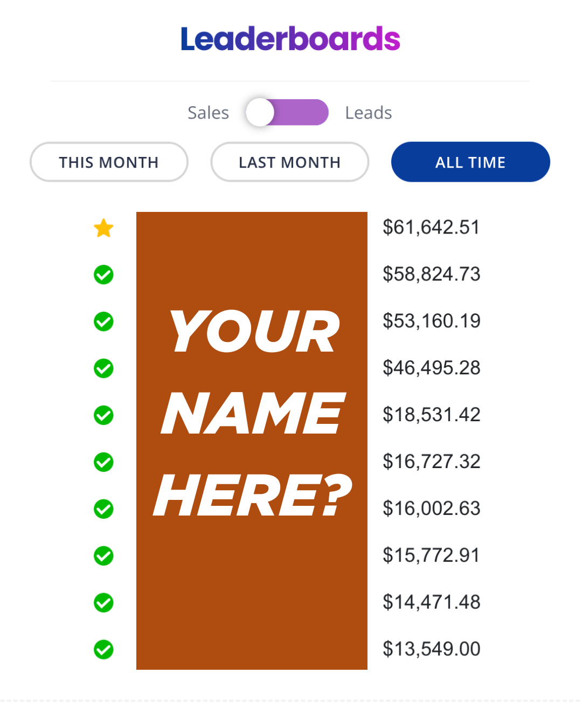
Task: Click the green checkmark next to $15,772.91
Action: [103, 556]
